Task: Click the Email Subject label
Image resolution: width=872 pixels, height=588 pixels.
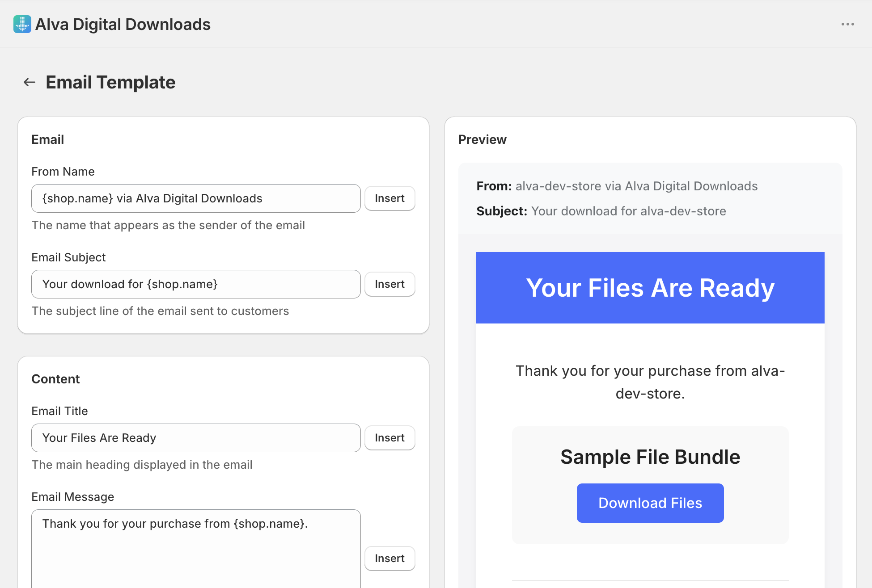Action: 68,257
